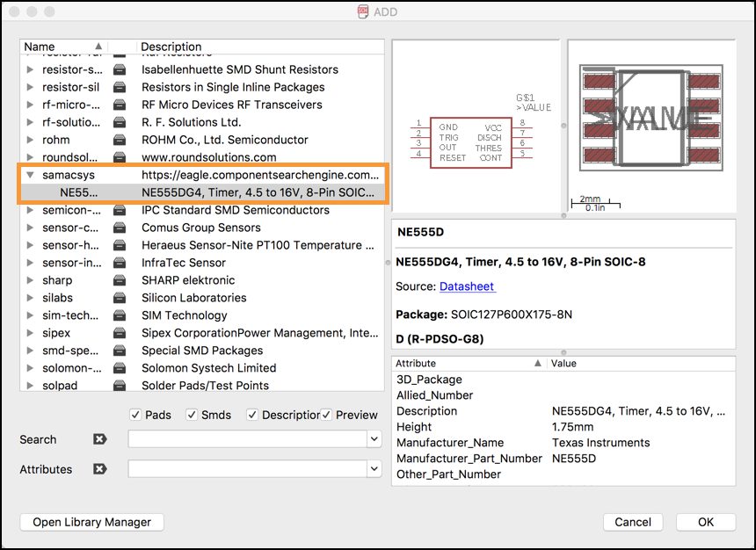Open the Datasheet link
Viewport: 756px width, 550px height.
(x=467, y=286)
